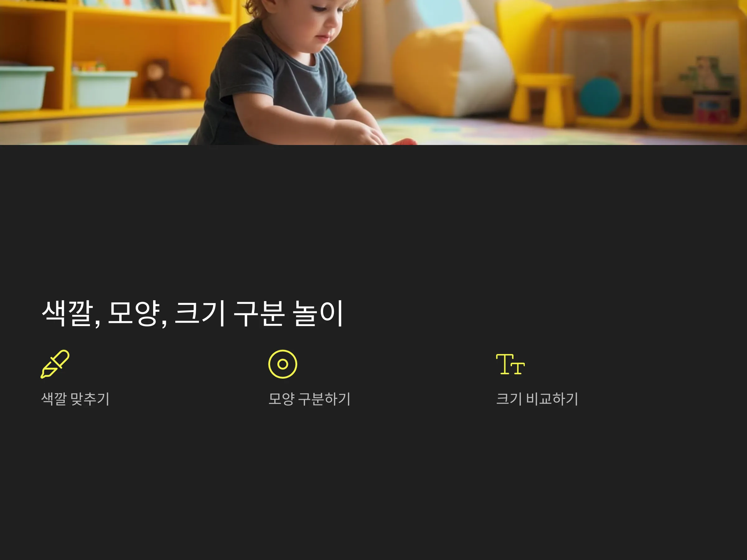Click the yellow concentric circle icon
Viewport: 747px width, 560px height.
point(283,364)
